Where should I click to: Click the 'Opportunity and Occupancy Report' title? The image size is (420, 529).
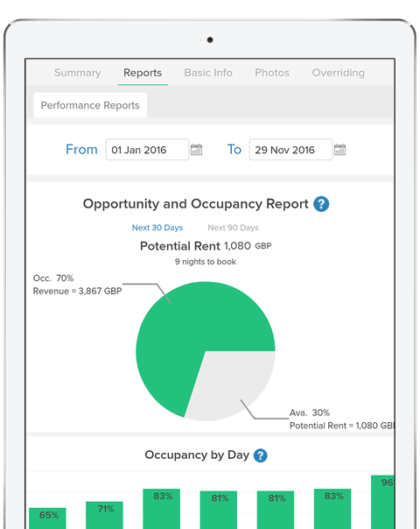[x=195, y=204]
